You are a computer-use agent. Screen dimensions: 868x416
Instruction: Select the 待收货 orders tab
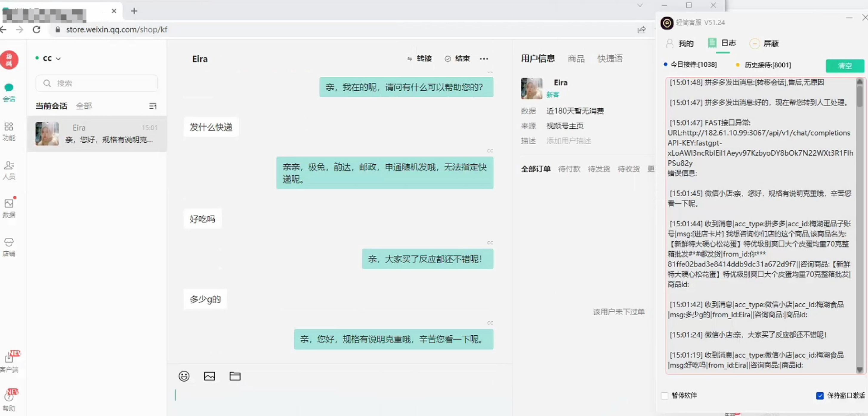[x=628, y=169]
